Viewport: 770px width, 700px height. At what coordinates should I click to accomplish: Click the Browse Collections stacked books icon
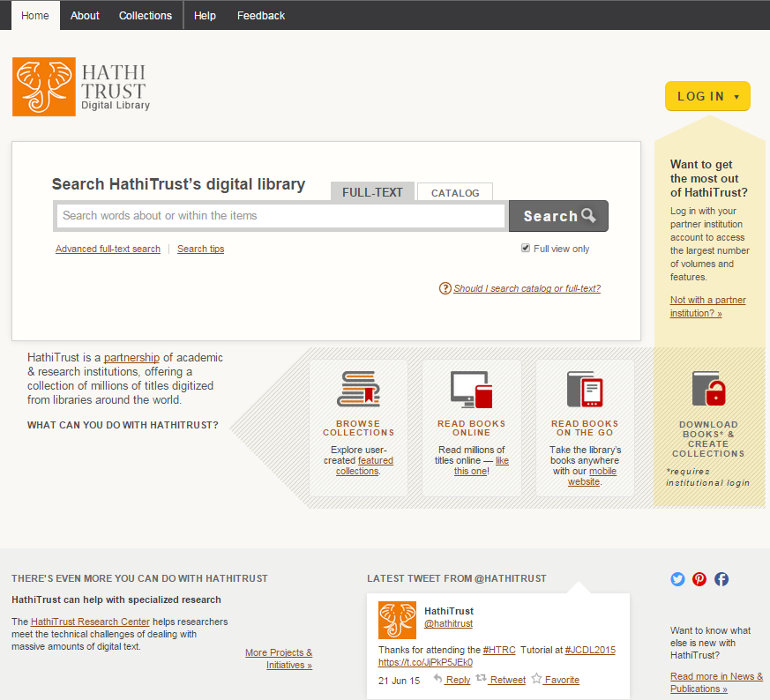click(x=358, y=389)
